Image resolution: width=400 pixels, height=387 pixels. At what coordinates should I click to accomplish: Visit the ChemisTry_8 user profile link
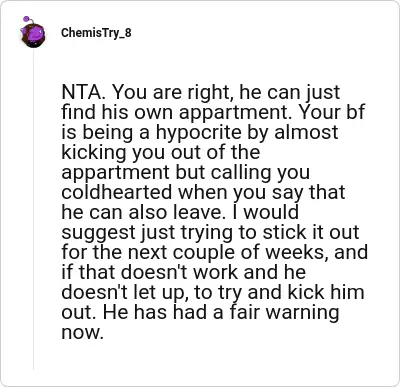(x=96, y=33)
